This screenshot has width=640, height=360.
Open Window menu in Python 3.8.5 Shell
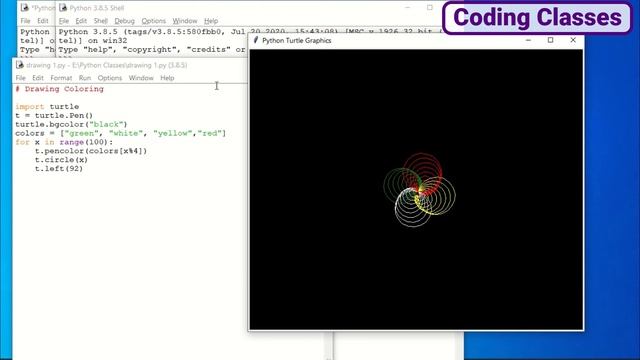(184, 21)
